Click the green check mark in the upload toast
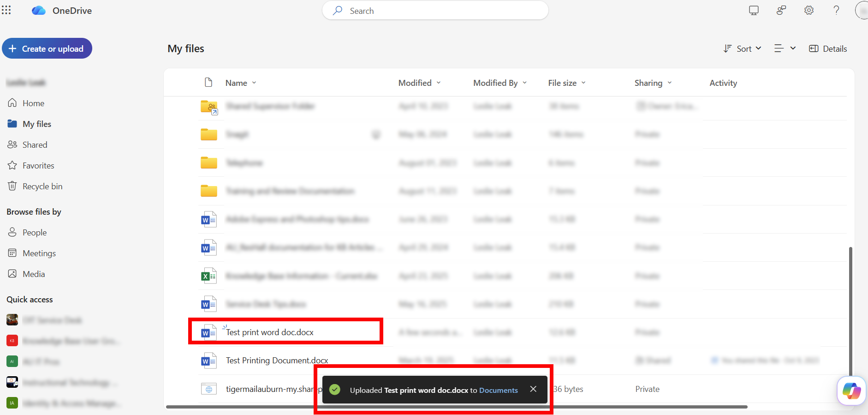This screenshot has width=868, height=415. tap(335, 390)
